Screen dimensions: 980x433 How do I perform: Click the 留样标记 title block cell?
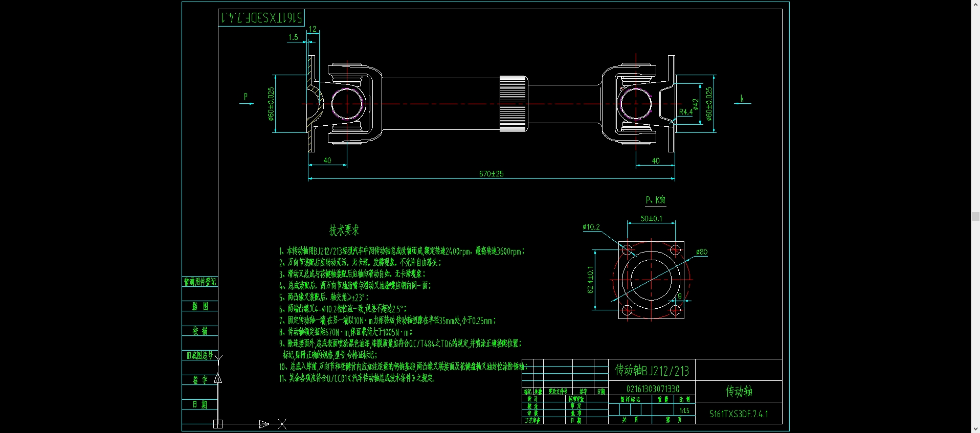point(630,399)
